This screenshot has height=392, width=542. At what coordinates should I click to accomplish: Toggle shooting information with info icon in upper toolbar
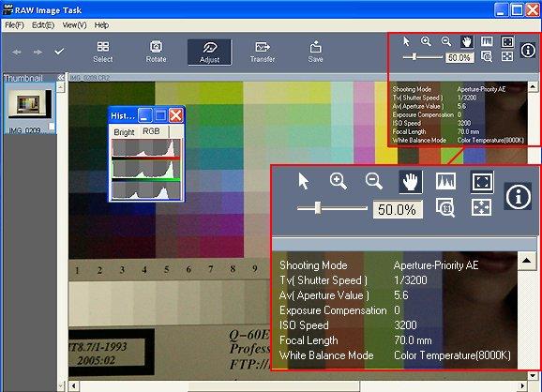coord(528,50)
